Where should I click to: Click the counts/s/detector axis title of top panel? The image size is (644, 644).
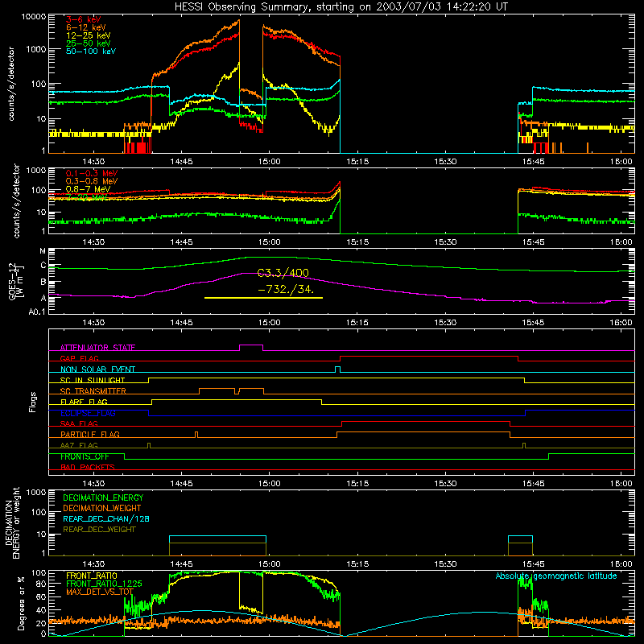tap(11, 84)
